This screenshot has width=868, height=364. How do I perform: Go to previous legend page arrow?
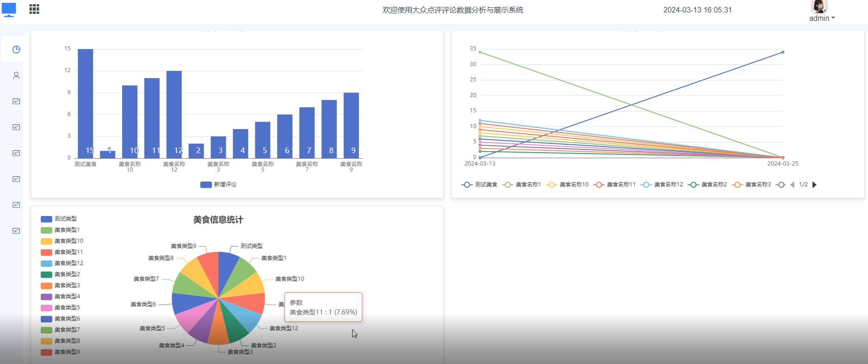792,185
